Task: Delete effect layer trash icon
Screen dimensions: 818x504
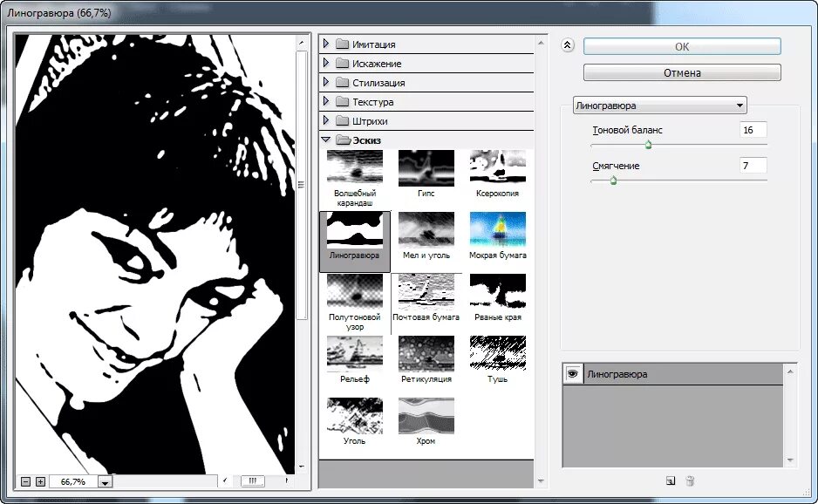Action: [690, 481]
